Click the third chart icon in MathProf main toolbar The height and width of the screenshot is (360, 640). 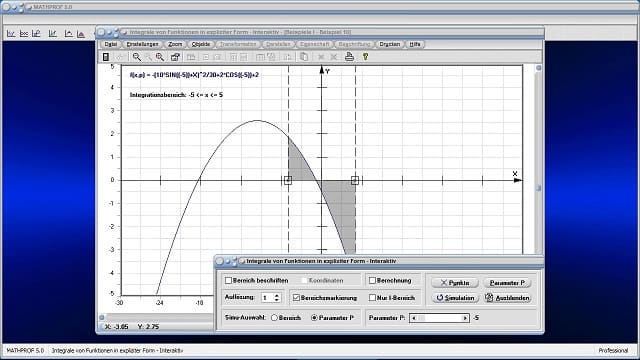tap(36, 34)
